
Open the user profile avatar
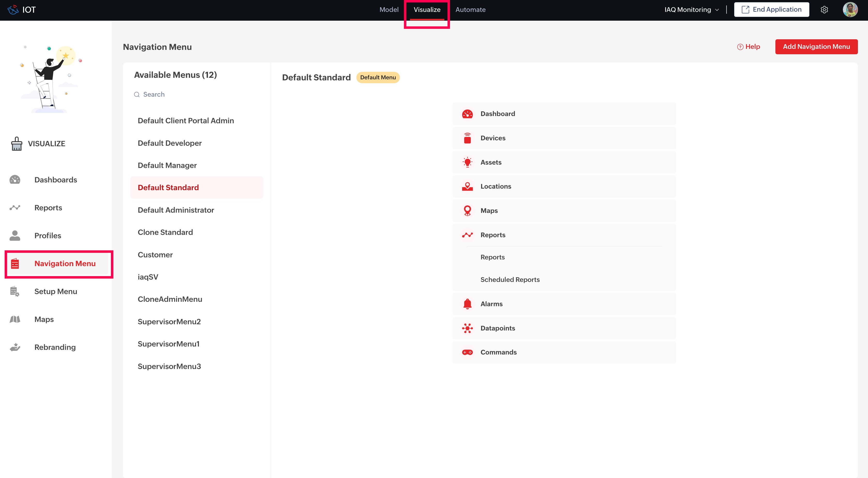[850, 10]
